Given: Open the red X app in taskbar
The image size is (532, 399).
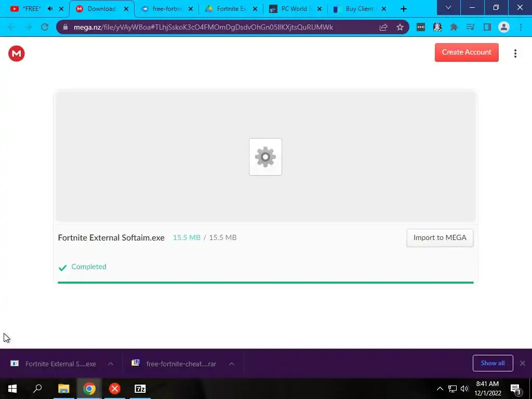Looking at the screenshot, I should 115,389.
